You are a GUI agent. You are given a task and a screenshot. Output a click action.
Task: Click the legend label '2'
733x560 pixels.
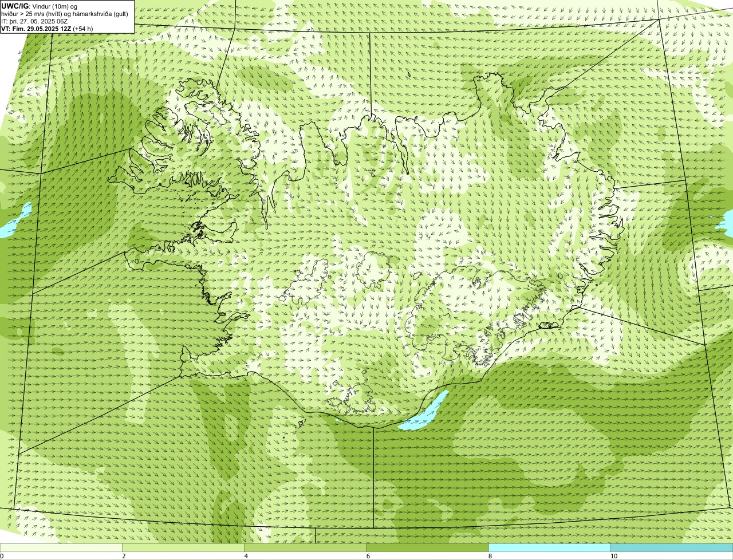pyautogui.click(x=124, y=556)
